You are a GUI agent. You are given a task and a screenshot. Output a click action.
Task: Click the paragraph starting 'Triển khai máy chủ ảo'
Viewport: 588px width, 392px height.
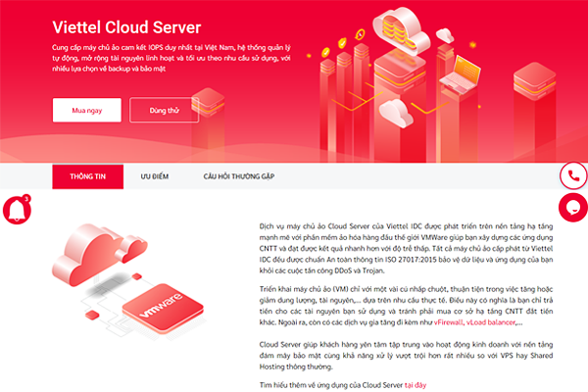tap(406, 306)
